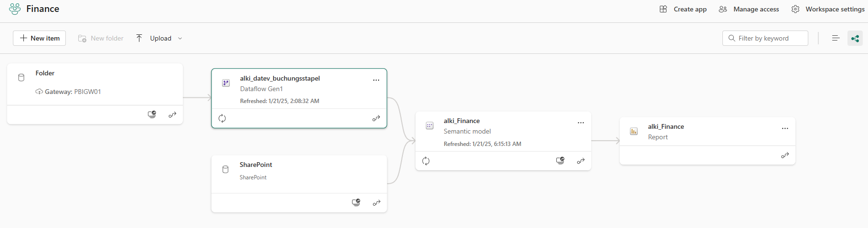Image resolution: width=868 pixels, height=228 pixels.
Task: Show lineage for SharePoint card
Action: coord(377,203)
